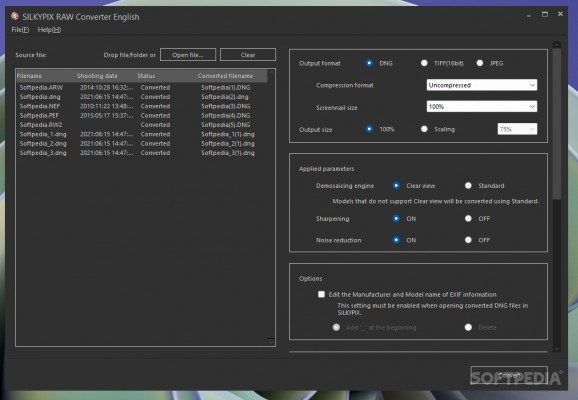Close the SILKYPIX RAW Converter window
578x400 pixels.
click(x=560, y=14)
